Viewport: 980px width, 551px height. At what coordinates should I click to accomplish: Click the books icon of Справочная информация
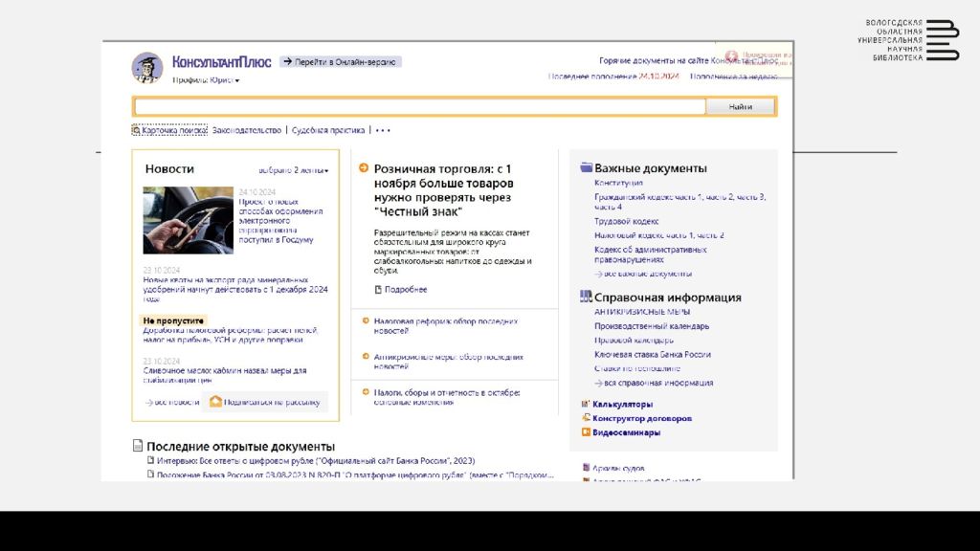(x=586, y=297)
